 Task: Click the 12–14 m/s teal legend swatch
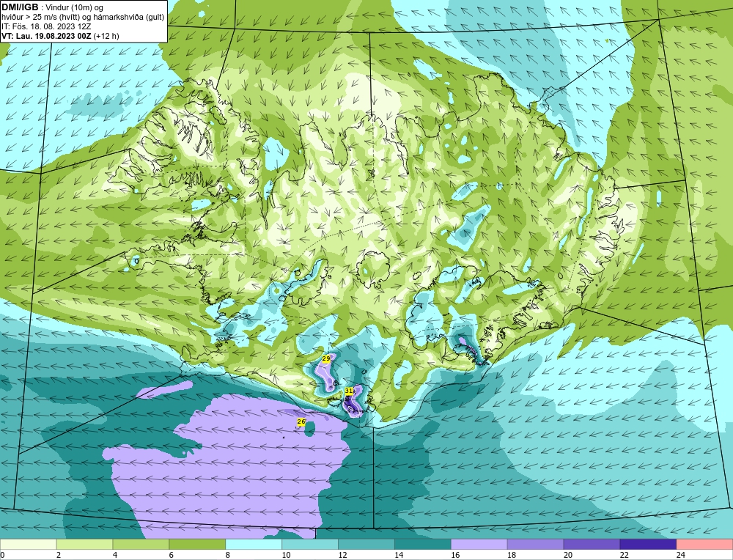point(366,545)
